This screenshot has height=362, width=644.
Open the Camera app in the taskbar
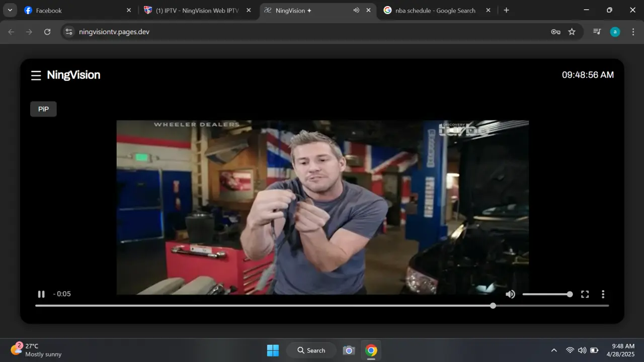coord(349,350)
